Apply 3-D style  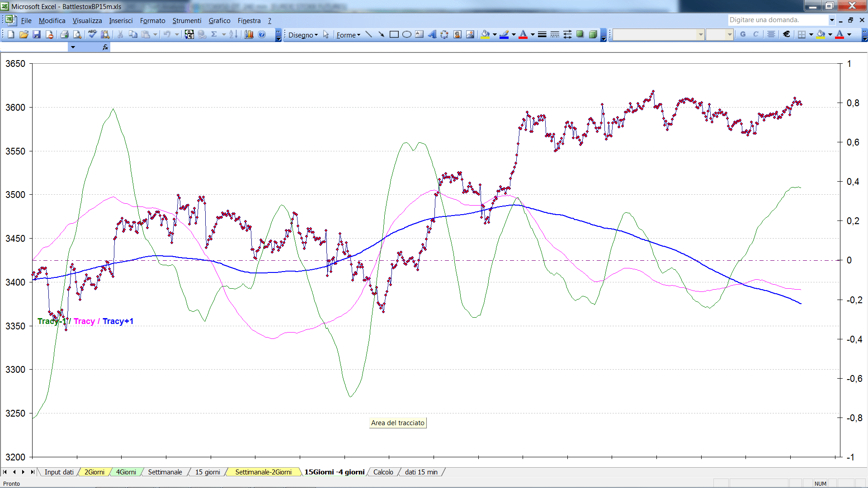[593, 35]
